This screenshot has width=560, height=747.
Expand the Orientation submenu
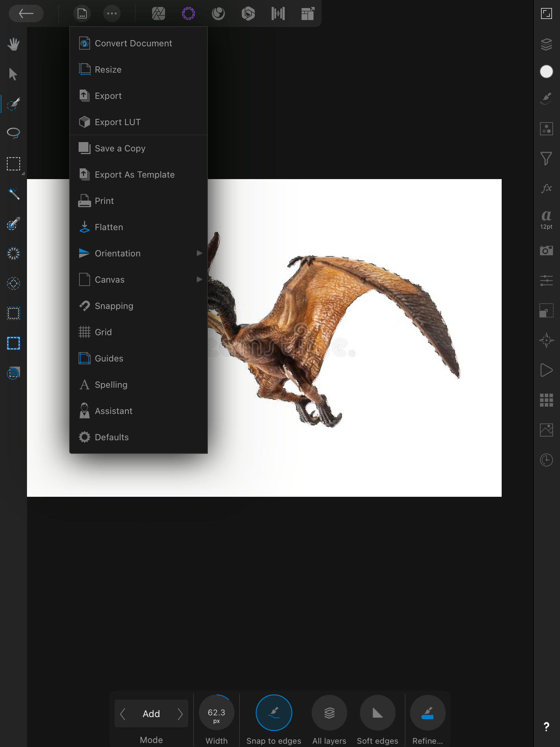click(x=139, y=253)
